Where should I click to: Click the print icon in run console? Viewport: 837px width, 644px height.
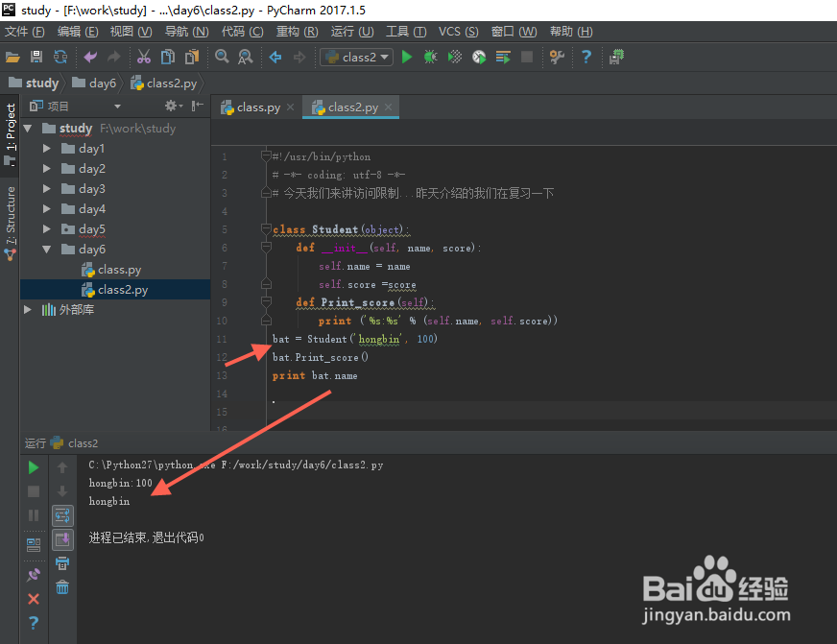(62, 563)
